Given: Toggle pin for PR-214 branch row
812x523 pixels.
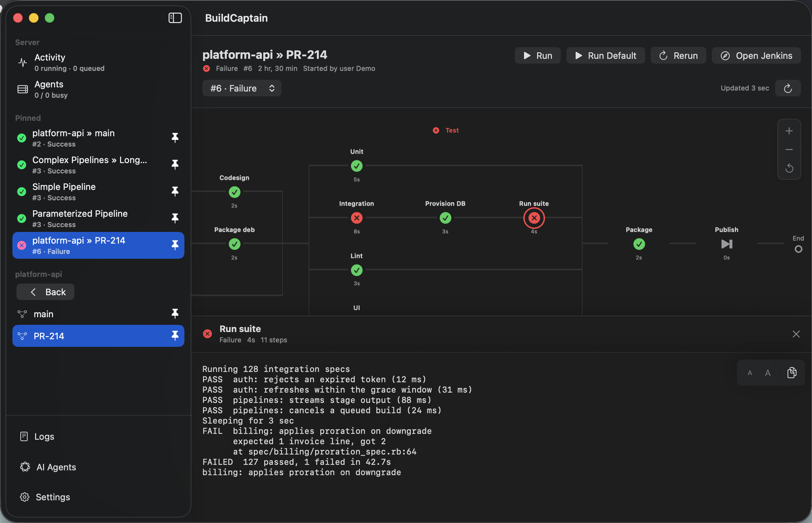Looking at the screenshot, I should (175, 335).
